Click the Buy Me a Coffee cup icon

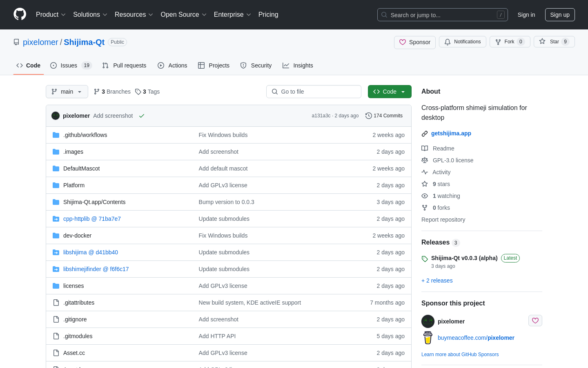point(428,338)
